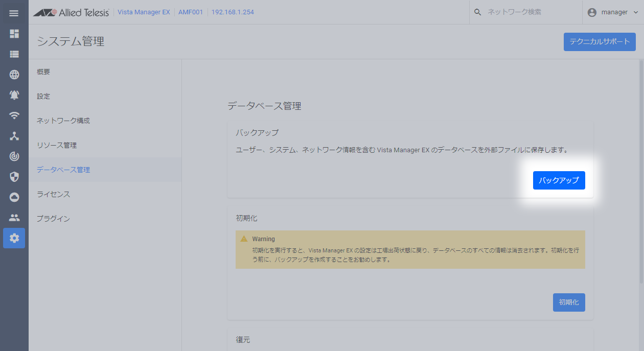Click the cloud icon in sidebar

pyautogui.click(x=14, y=197)
